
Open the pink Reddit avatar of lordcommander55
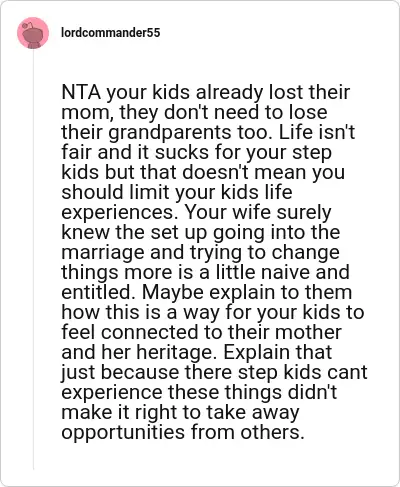coord(33,33)
